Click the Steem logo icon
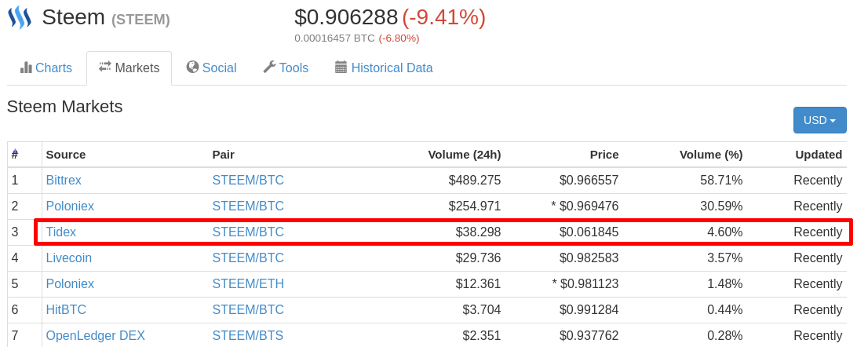The width and height of the screenshot is (868, 347). point(20,18)
